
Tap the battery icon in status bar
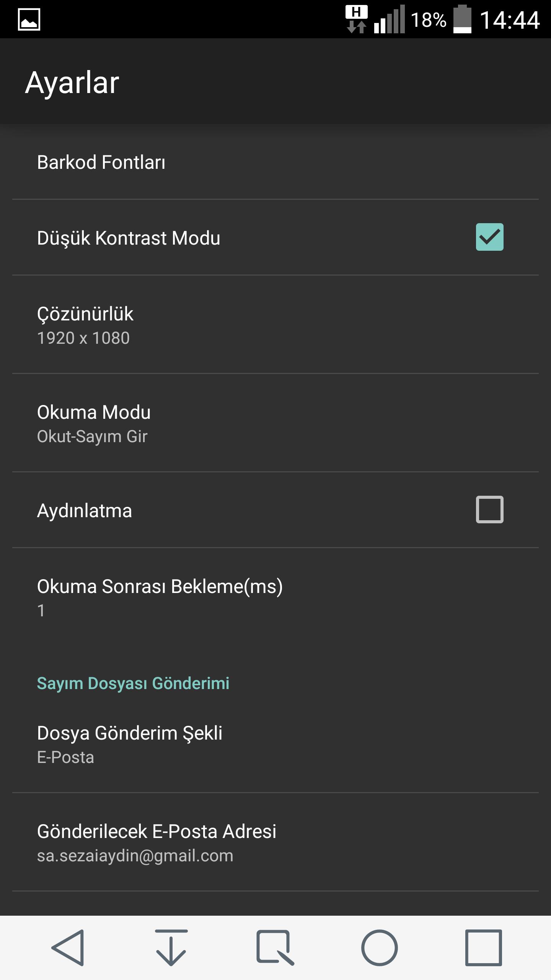click(462, 19)
